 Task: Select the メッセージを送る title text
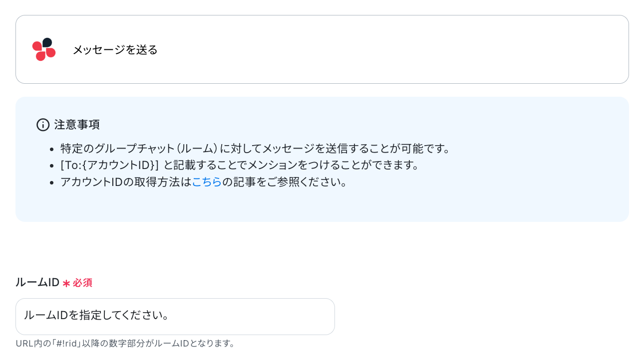[115, 49]
